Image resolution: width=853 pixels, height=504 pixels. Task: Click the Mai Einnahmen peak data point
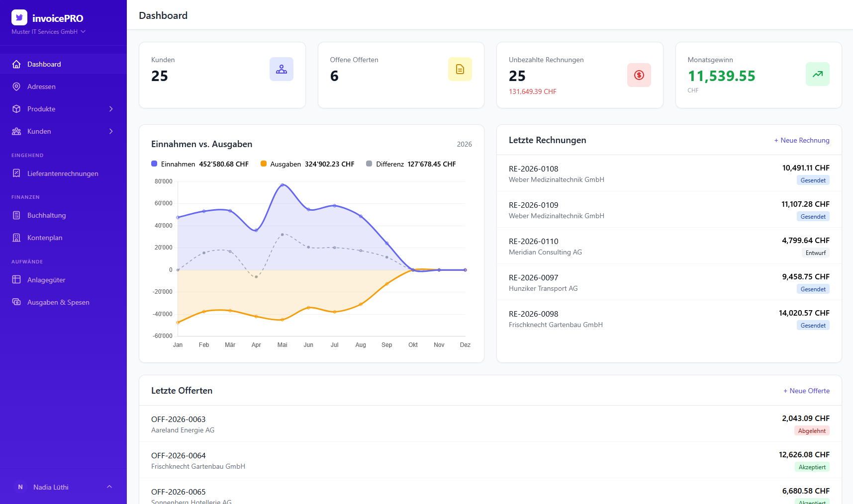(283, 185)
